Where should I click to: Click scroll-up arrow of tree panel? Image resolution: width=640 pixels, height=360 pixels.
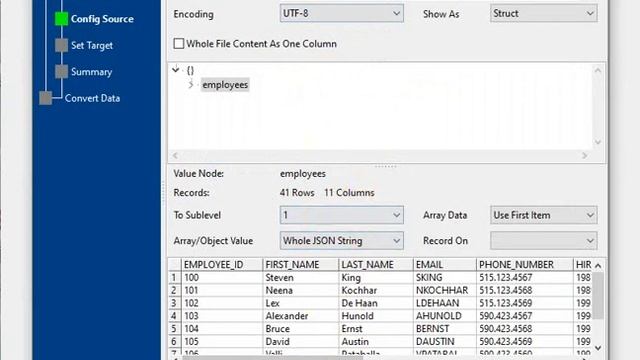point(598,70)
